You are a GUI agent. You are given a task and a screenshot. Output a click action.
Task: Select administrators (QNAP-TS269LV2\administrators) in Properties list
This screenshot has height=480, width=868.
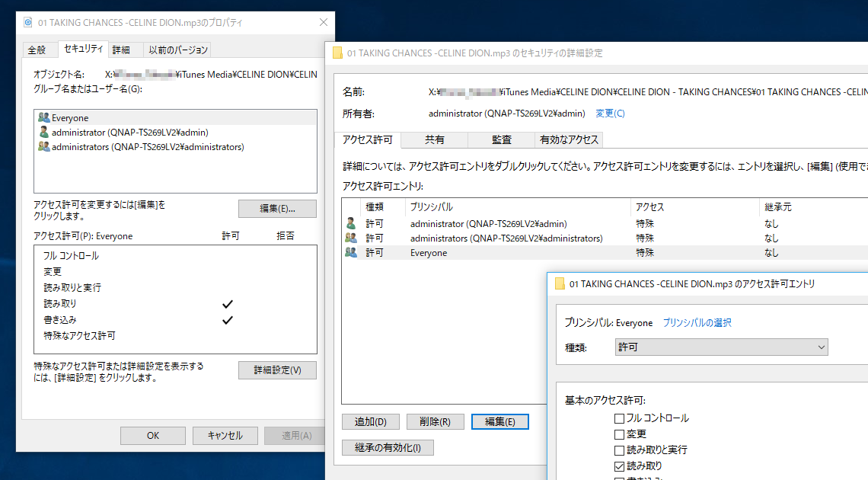click(x=175, y=147)
